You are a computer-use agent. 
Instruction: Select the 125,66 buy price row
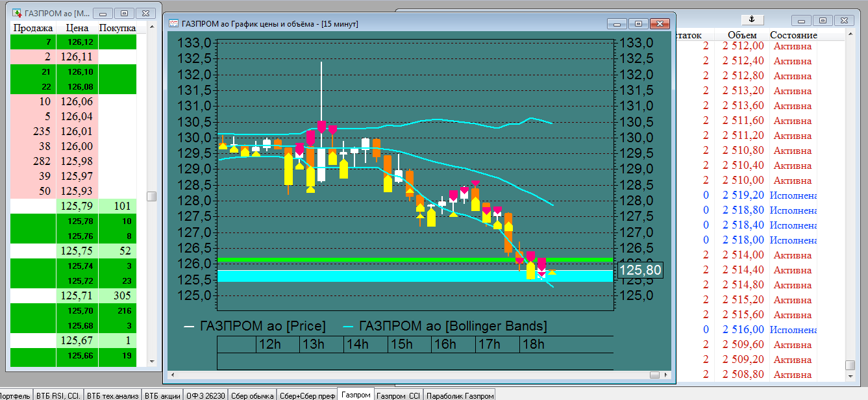[x=73, y=355]
